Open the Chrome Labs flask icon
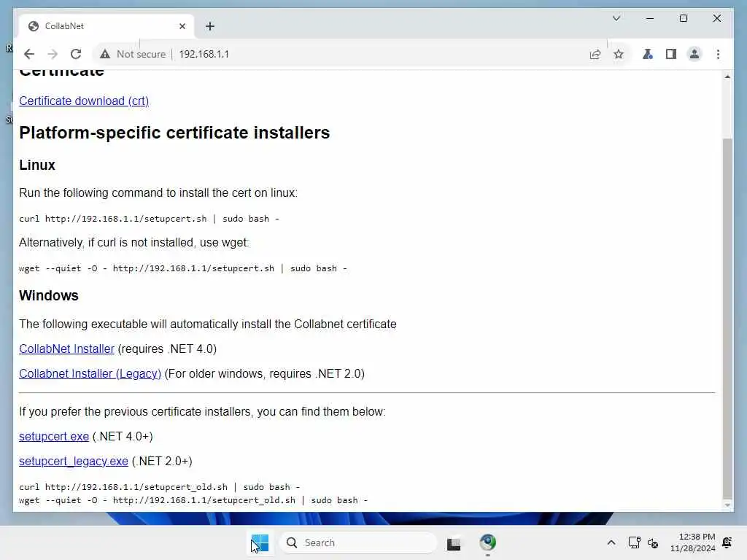 tap(648, 54)
